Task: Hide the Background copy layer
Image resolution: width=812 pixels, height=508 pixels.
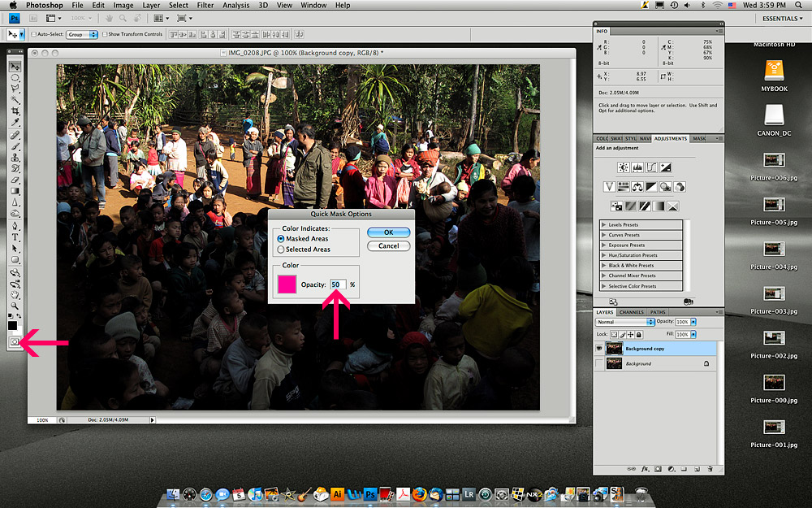Action: pyautogui.click(x=599, y=348)
